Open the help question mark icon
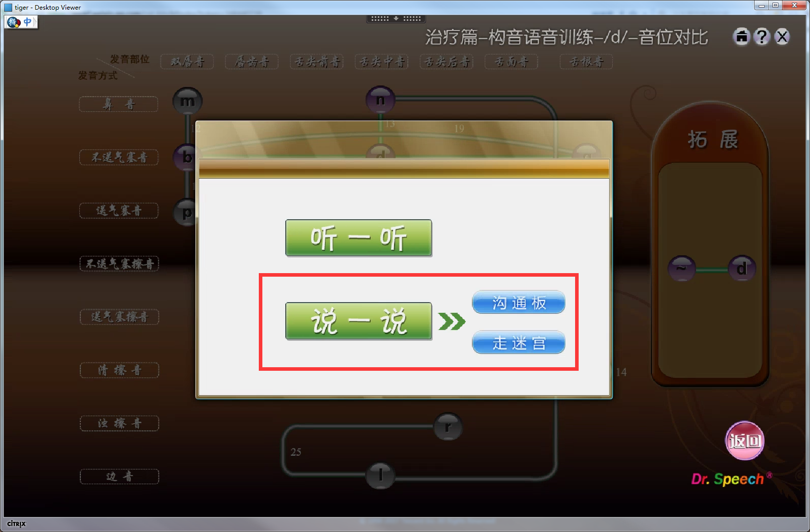The height and width of the screenshot is (532, 810). 762,37
